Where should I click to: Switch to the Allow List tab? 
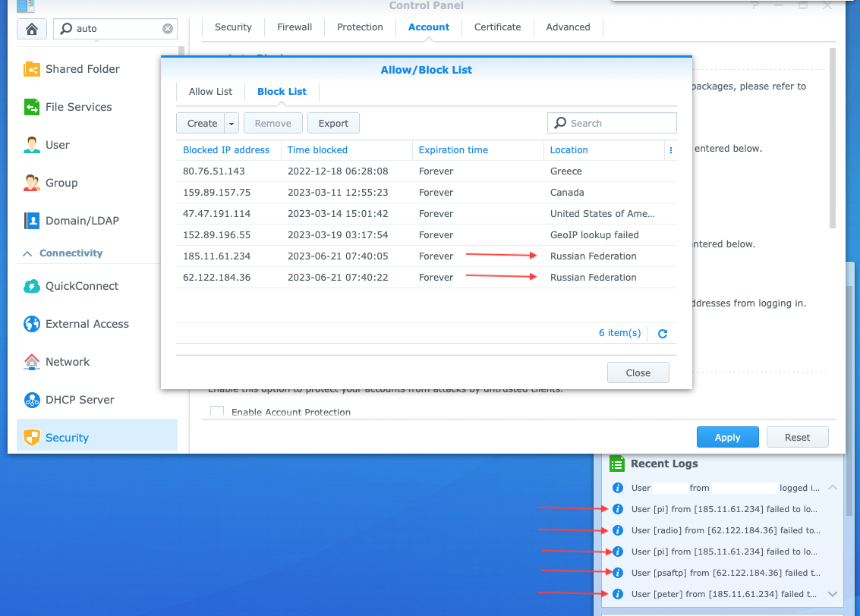[x=210, y=92]
